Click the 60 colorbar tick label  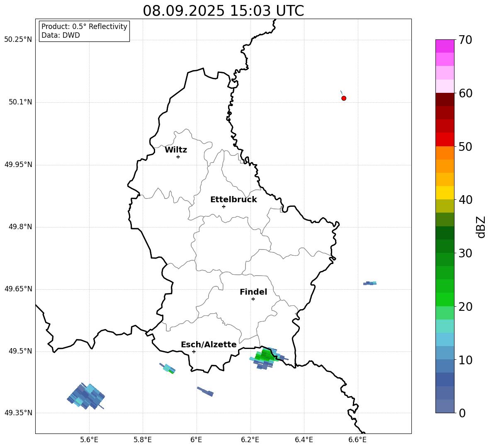465,93
